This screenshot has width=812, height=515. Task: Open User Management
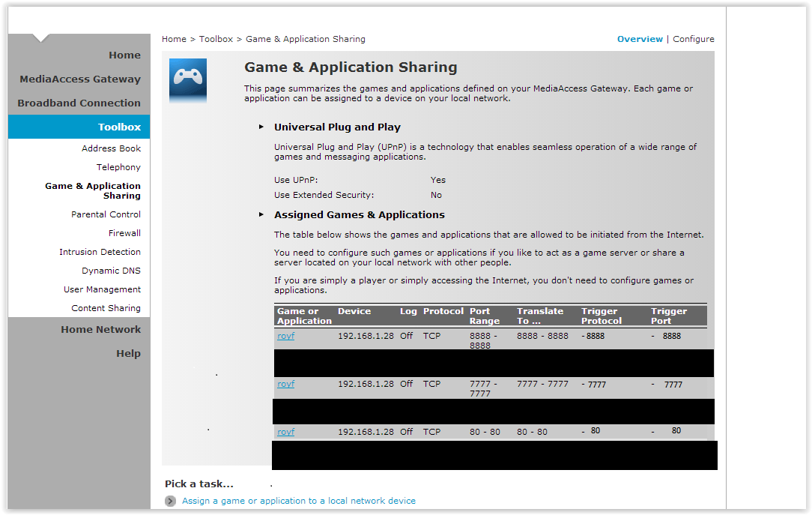[x=102, y=289]
